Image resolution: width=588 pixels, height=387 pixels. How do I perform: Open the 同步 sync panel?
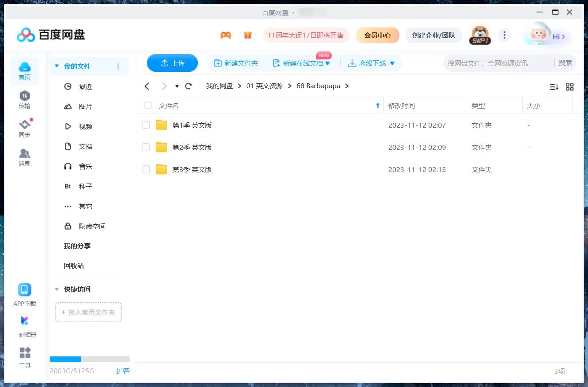click(24, 127)
